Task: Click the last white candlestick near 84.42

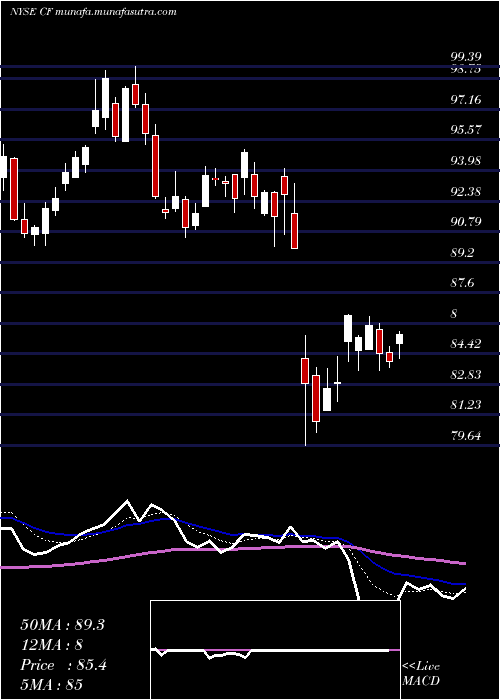Action: tap(400, 339)
